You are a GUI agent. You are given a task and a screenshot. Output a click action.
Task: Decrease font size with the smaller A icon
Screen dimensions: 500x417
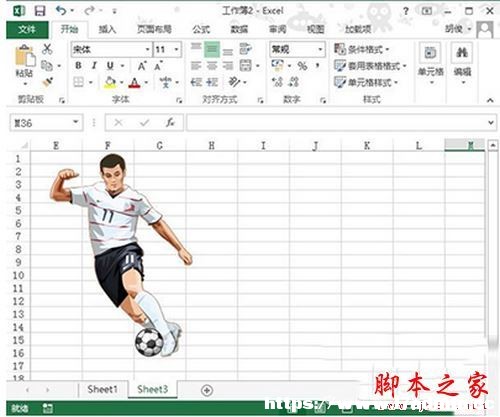(x=158, y=66)
